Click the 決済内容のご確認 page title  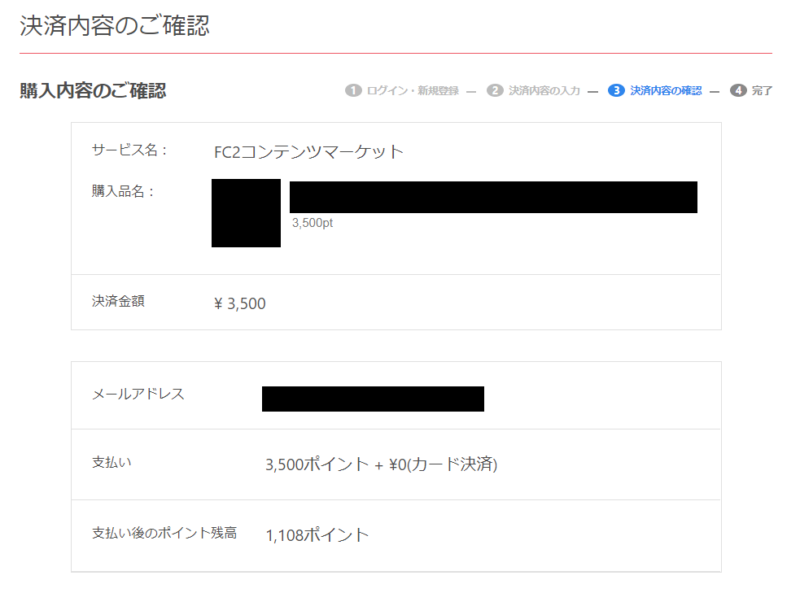coord(114,26)
